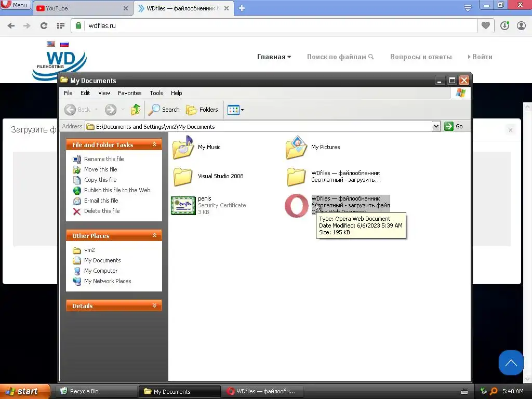Go to My Network Places link
Image resolution: width=532 pixels, height=399 pixels.
click(x=108, y=281)
